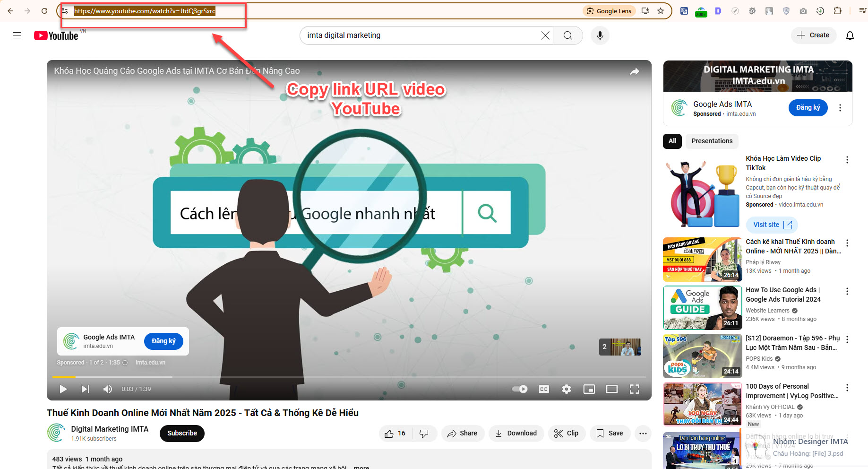
Task: Toggle the autoplay switch
Action: [x=520, y=389]
